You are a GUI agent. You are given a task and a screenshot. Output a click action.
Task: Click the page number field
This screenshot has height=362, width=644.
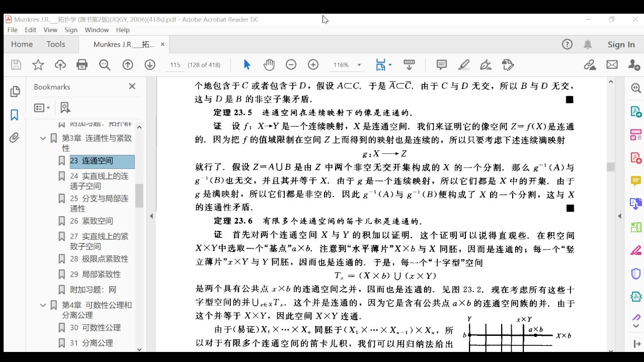[x=175, y=65]
